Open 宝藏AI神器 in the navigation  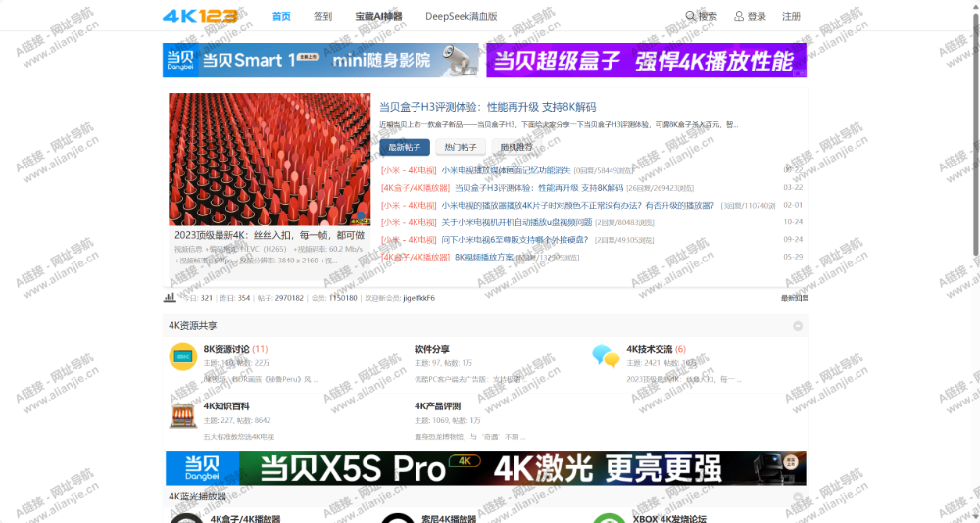[x=378, y=17]
